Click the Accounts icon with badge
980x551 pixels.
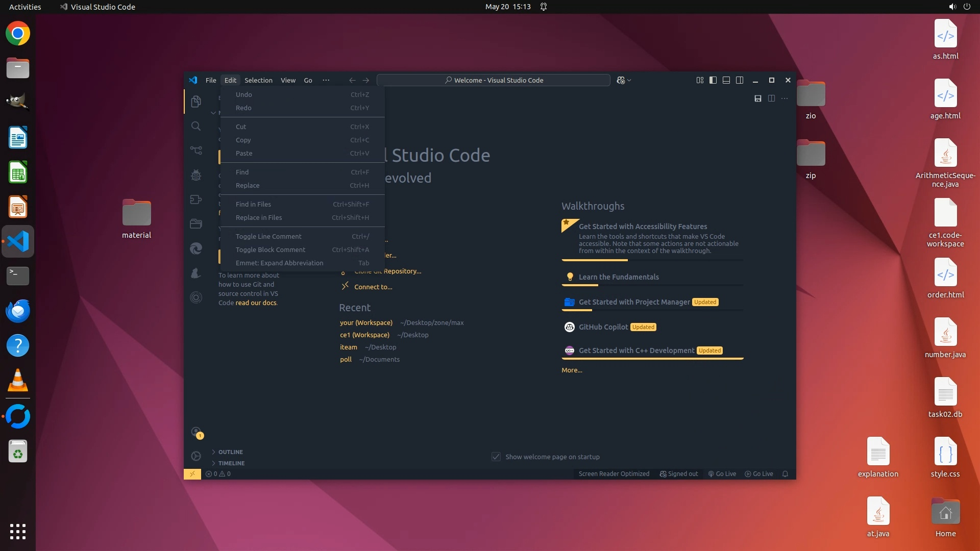[196, 433]
